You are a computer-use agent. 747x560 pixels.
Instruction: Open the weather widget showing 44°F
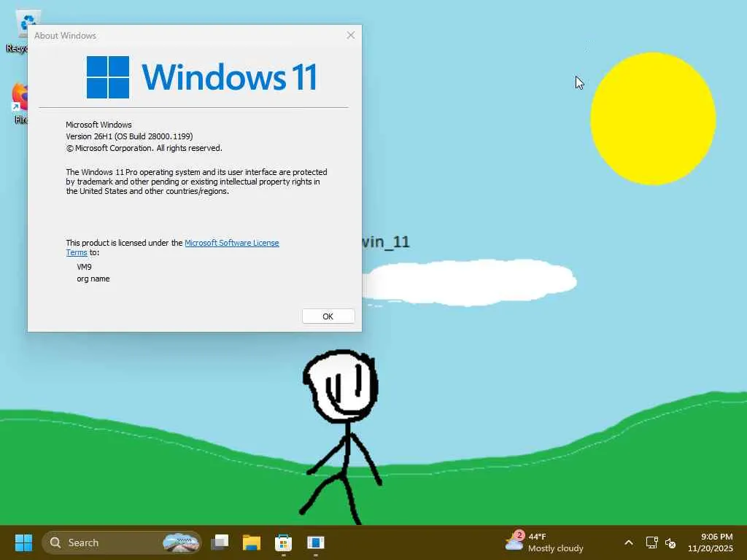(544, 542)
